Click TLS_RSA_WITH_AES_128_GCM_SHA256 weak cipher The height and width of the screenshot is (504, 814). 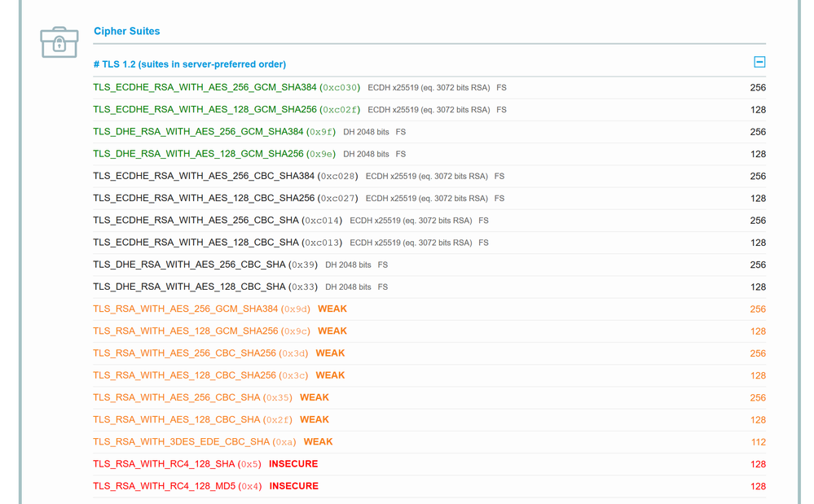186,331
